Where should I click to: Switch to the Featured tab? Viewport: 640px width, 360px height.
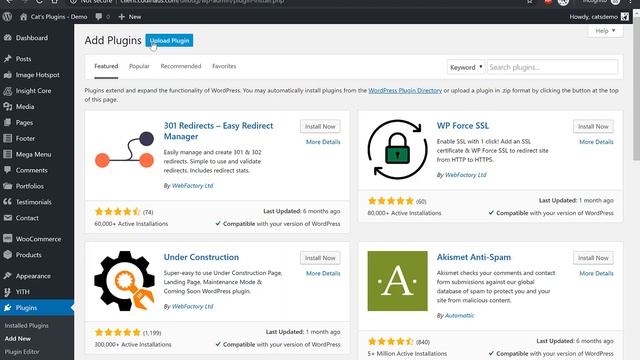click(x=106, y=66)
